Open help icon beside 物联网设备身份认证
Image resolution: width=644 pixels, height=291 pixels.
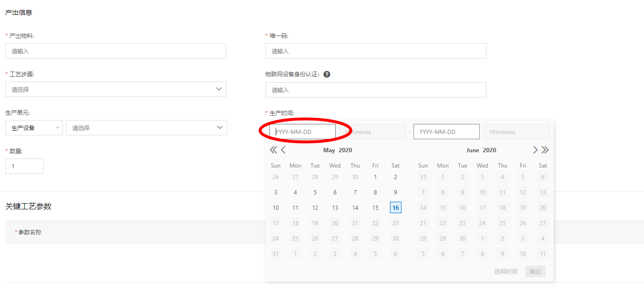pyautogui.click(x=327, y=74)
